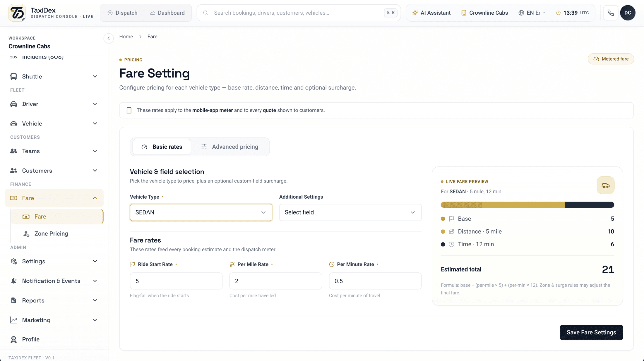The width and height of the screenshot is (644, 361).
Task: Click the Ride Start Rate flag icon
Action: (x=133, y=264)
